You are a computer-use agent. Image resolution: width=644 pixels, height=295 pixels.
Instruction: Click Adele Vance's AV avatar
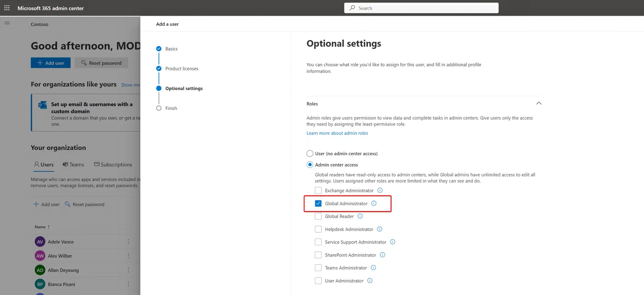(40, 242)
